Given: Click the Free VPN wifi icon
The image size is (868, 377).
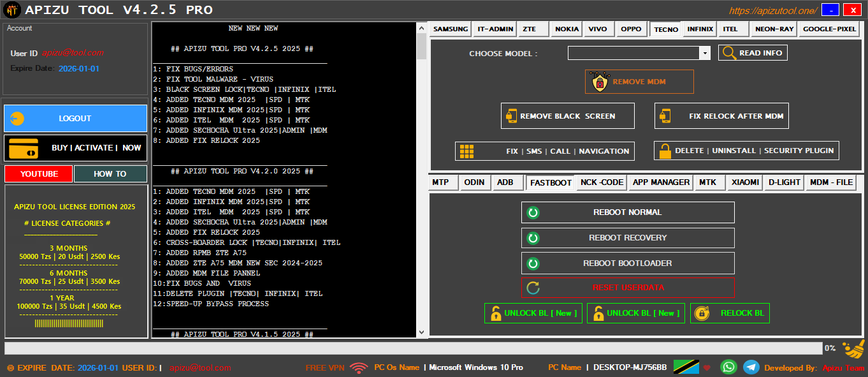Looking at the screenshot, I should tap(359, 367).
